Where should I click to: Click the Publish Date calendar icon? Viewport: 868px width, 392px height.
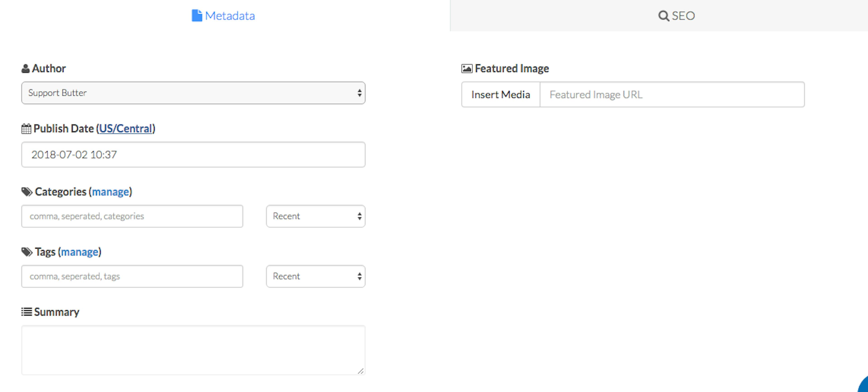pyautogui.click(x=26, y=129)
